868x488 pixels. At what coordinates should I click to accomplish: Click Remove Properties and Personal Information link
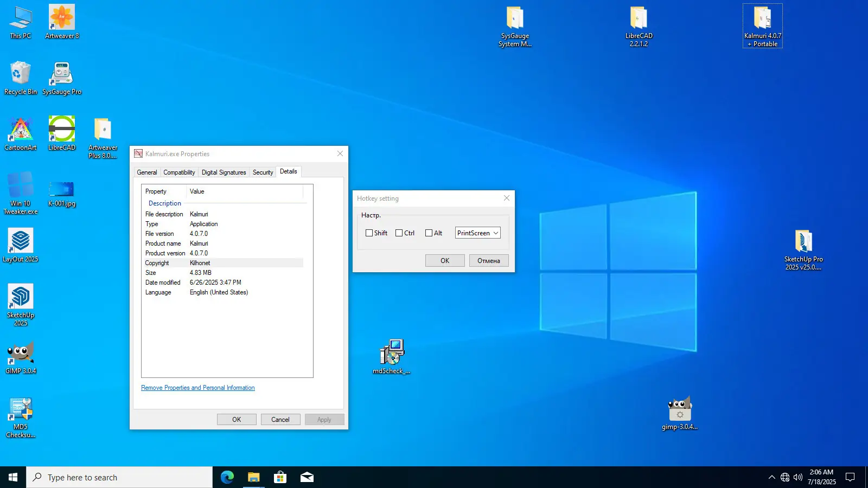point(197,388)
